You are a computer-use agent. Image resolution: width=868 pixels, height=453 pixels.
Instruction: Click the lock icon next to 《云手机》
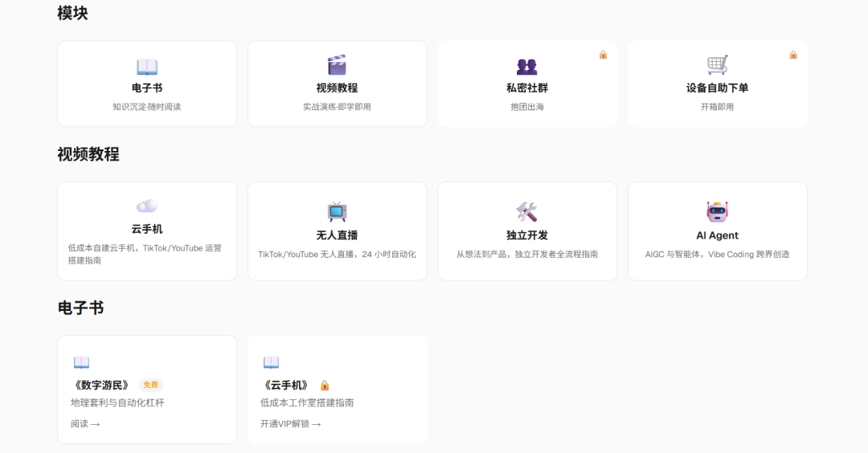(x=325, y=385)
